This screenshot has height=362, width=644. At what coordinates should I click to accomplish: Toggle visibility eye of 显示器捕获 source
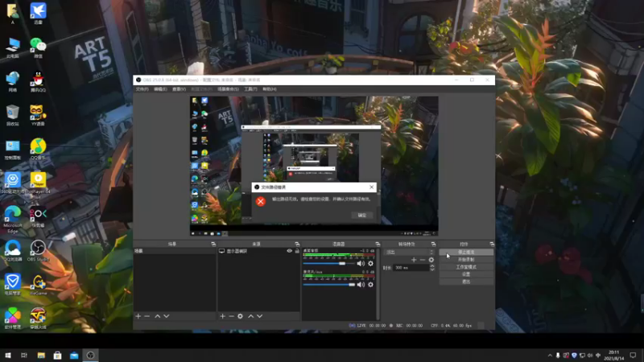click(x=290, y=251)
